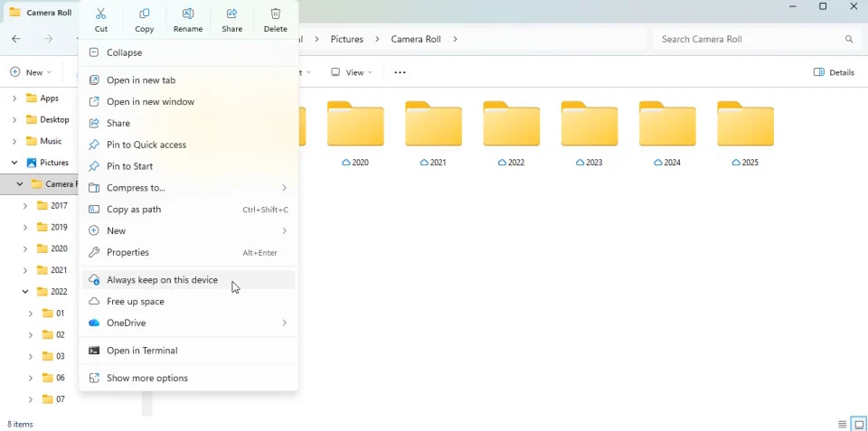Screen dimensions: 868x431
Task: Expand the Music folder in sidebar
Action: point(14,141)
